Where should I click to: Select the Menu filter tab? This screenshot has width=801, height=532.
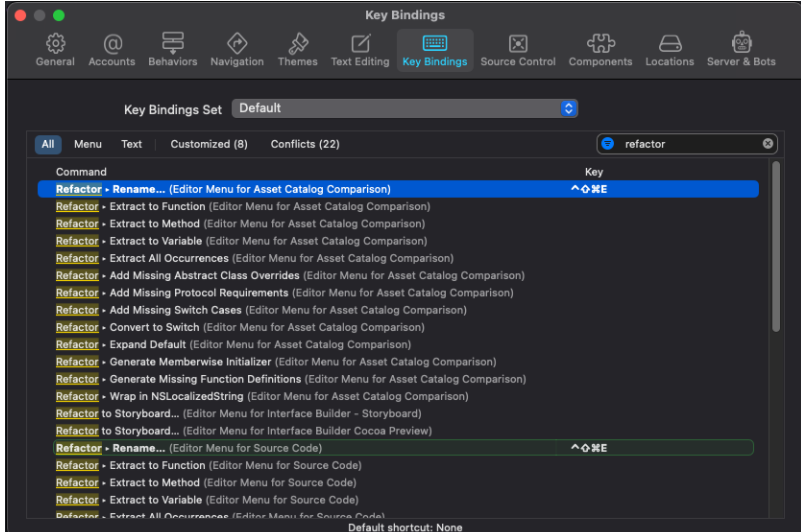[x=88, y=144]
